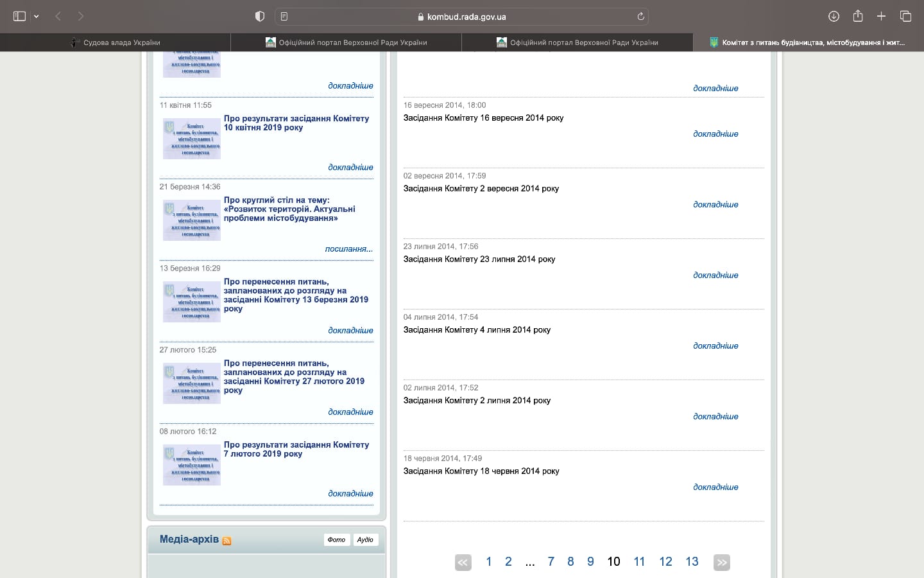The width and height of the screenshot is (924, 578).
Task: Click the Safari sidebar toggle icon
Action: (x=19, y=16)
